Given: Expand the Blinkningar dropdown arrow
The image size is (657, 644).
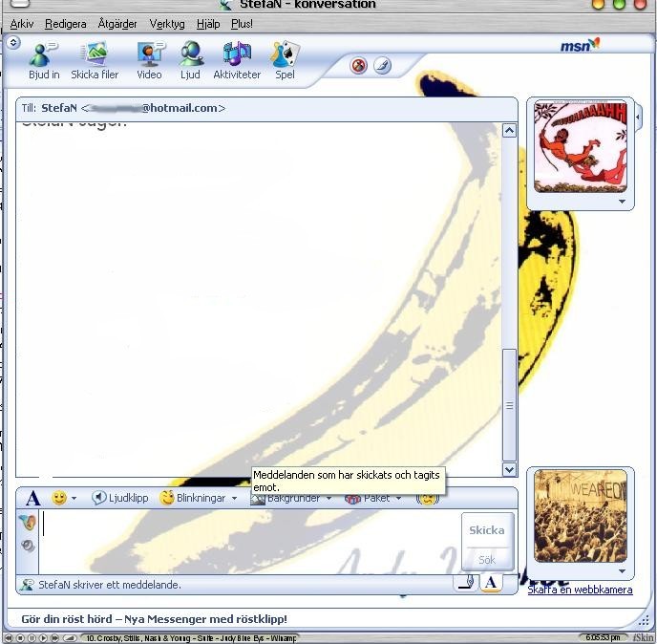Looking at the screenshot, I should (234, 499).
